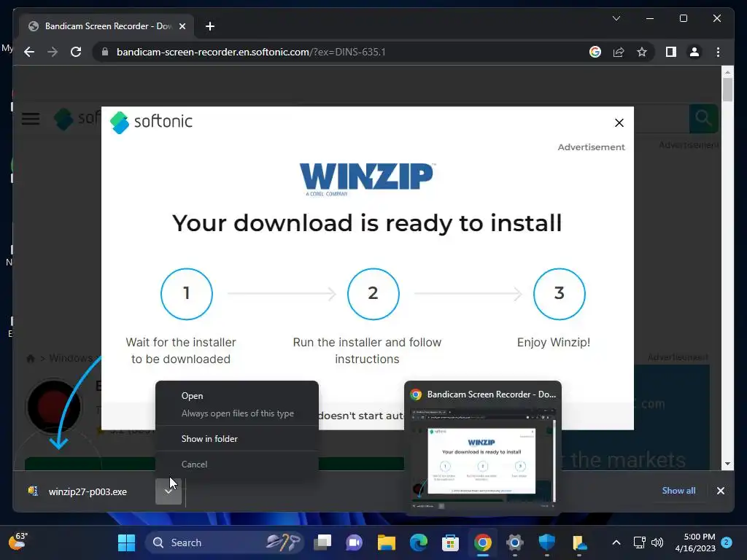Open the clock showing 5:00 PM

click(x=695, y=542)
